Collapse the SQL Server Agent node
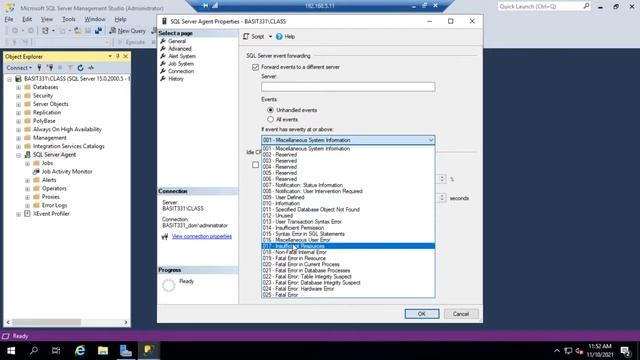 coord(18,155)
